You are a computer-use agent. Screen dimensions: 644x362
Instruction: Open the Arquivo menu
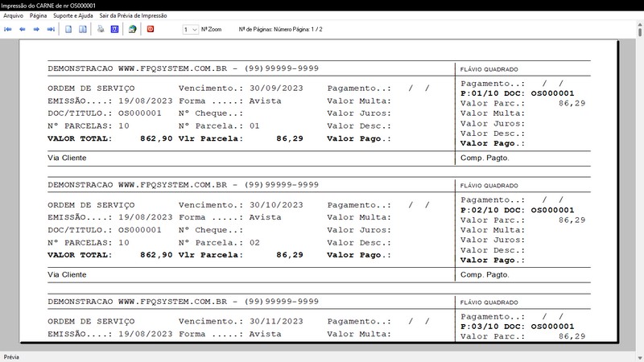coord(14,15)
